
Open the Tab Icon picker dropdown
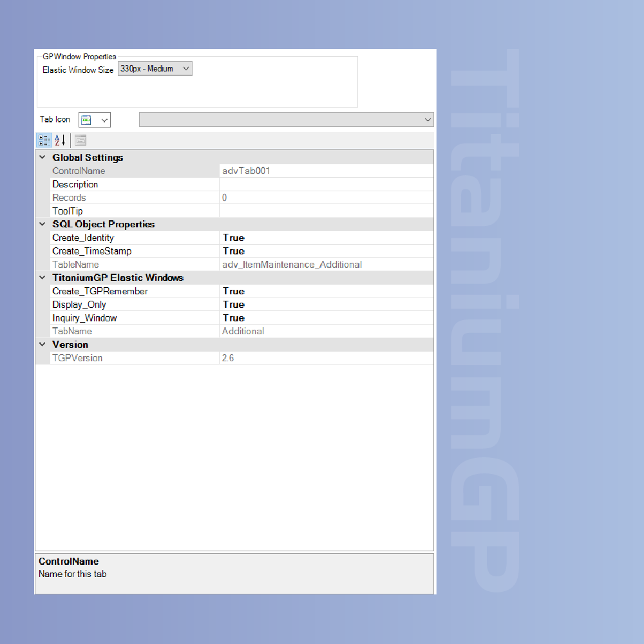(x=95, y=120)
